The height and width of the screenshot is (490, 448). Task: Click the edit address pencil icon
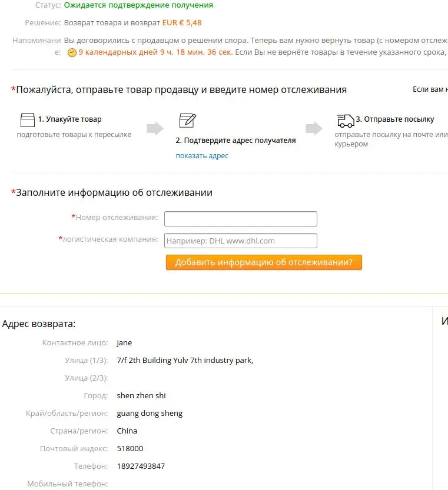187,121
